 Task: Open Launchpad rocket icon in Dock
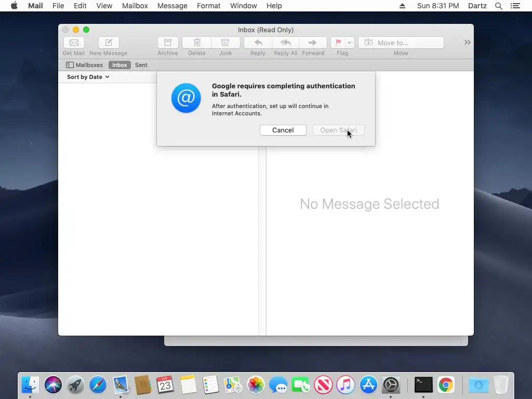coord(76,385)
